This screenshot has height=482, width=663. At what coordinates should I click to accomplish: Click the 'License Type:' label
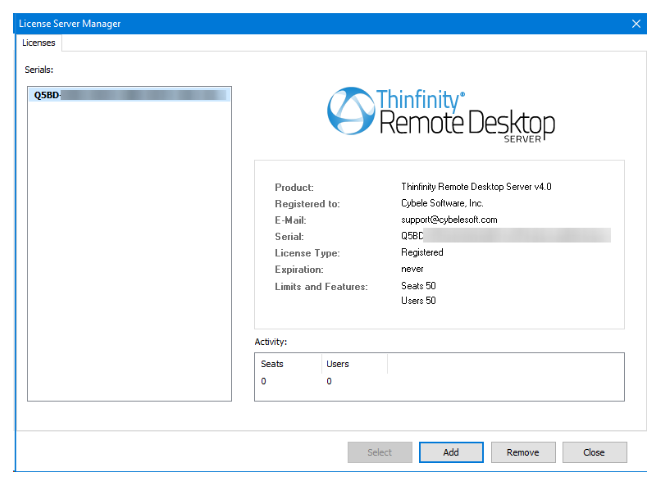coord(307,253)
